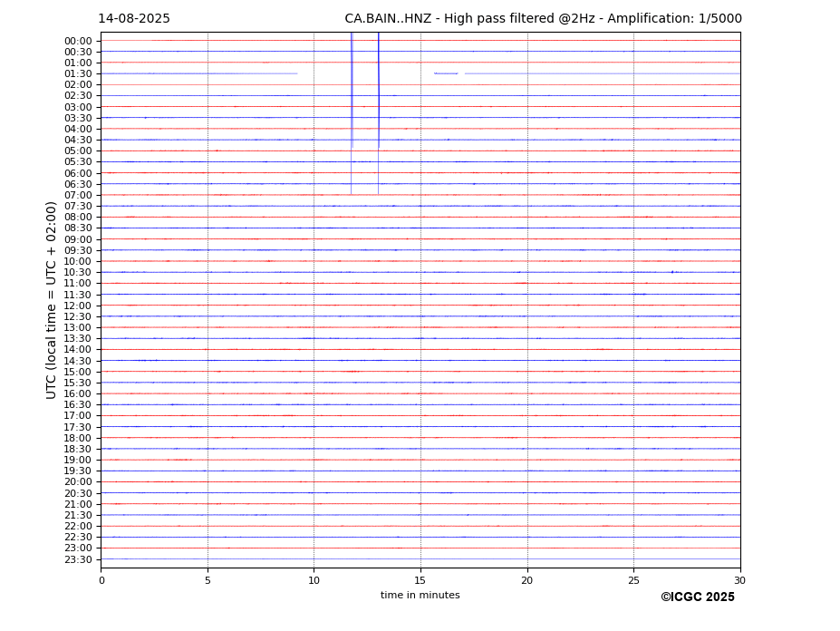This screenshot has height=631, width=840.
Task: Click the 12:30 time row label
Action: [78, 316]
